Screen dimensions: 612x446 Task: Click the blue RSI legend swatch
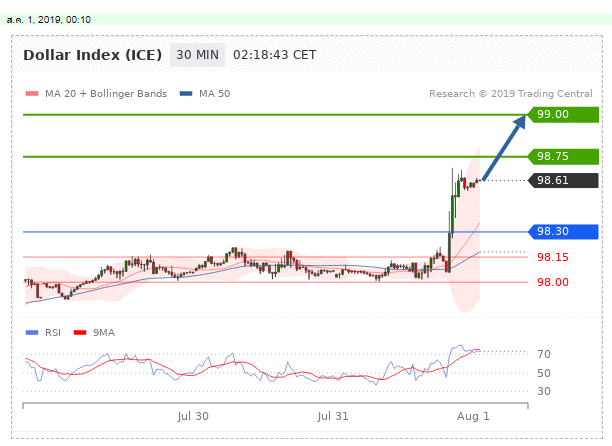(32, 332)
